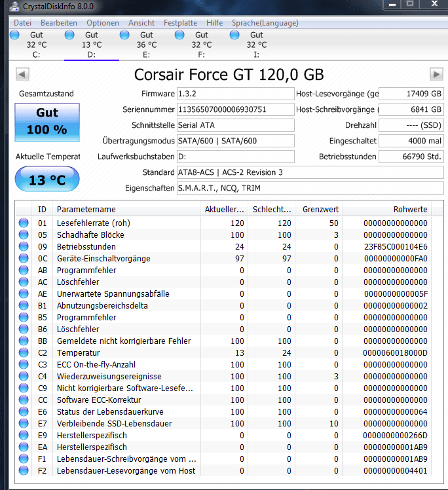Select drive E: tab
Image resolution: width=448 pixels, height=490 pixels.
coord(147,45)
